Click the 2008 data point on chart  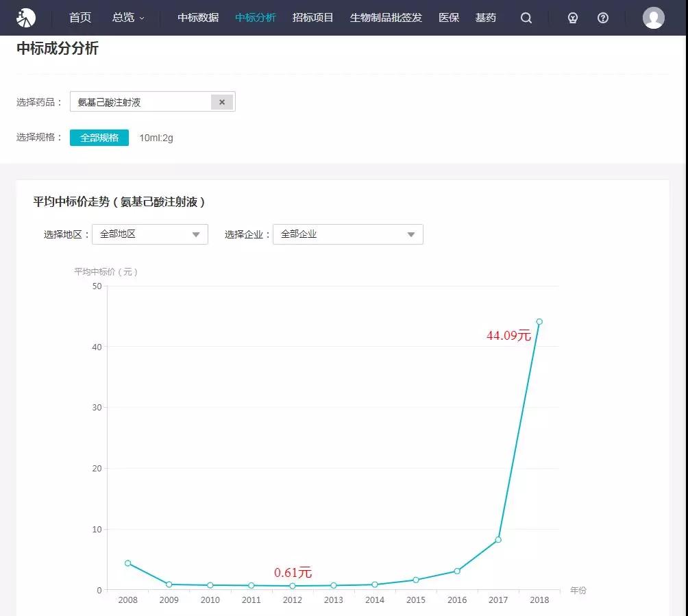[128, 563]
